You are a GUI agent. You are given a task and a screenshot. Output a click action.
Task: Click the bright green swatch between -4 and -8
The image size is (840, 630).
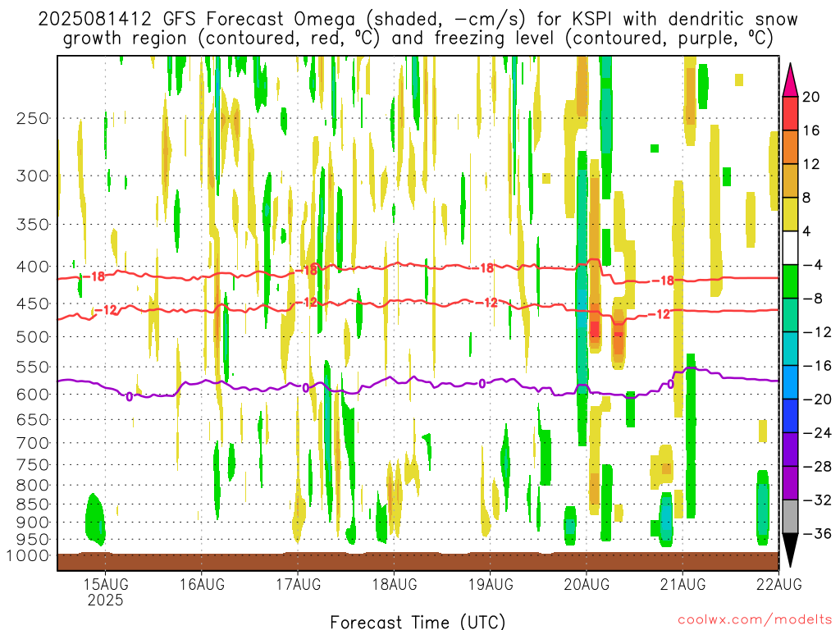coord(790,281)
